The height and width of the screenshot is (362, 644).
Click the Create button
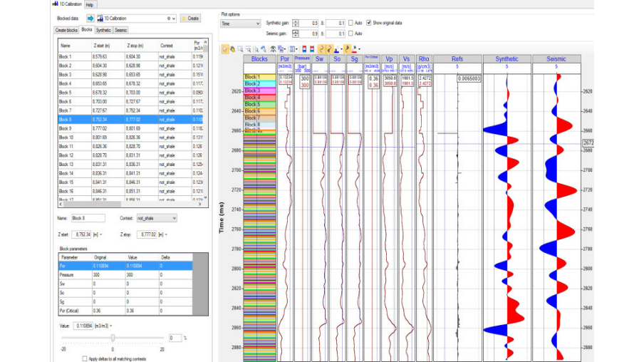coord(190,18)
